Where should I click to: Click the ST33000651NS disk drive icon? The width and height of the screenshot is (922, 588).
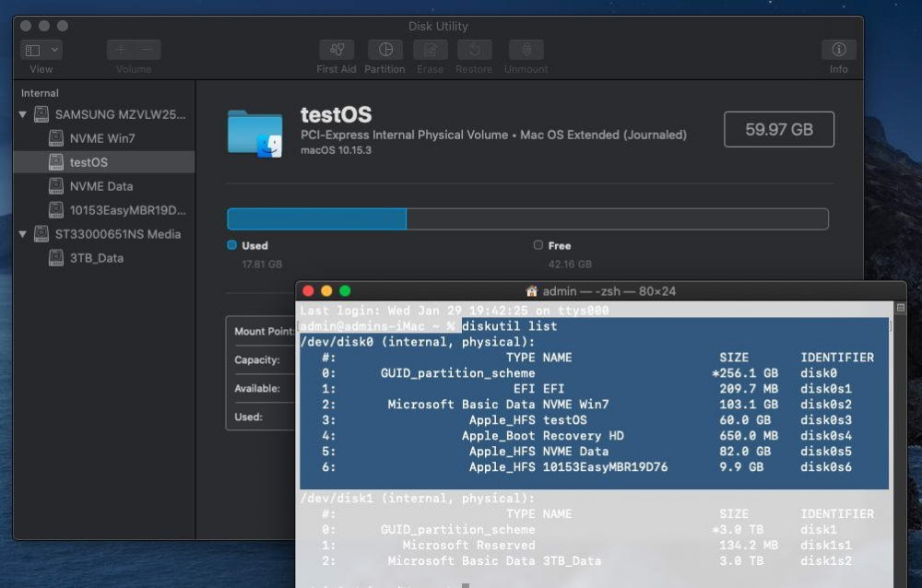41,234
